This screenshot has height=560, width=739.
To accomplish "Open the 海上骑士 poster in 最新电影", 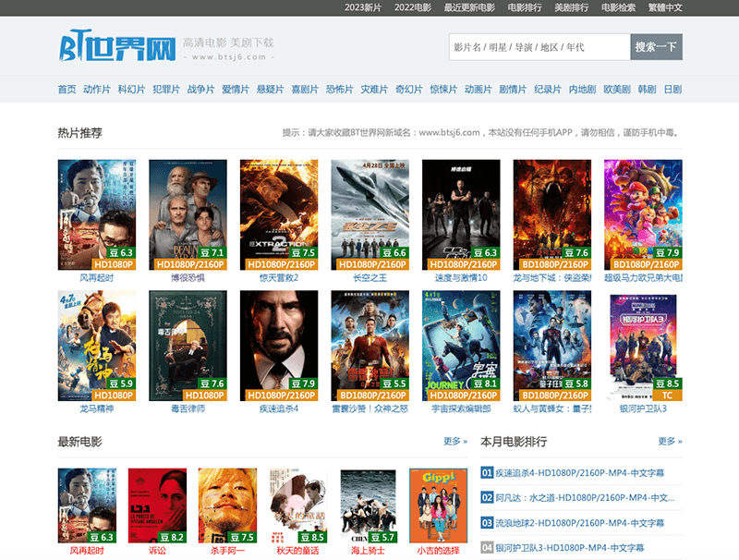I will 368,505.
